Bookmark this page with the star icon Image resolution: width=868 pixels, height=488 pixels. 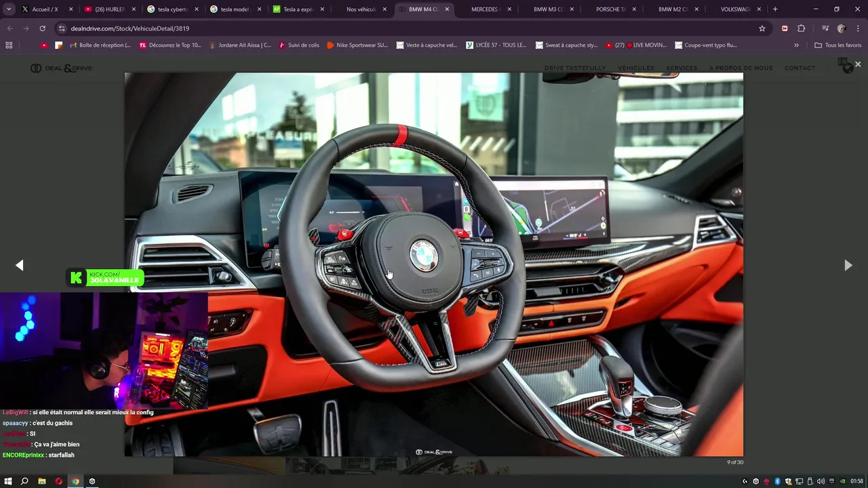762,28
